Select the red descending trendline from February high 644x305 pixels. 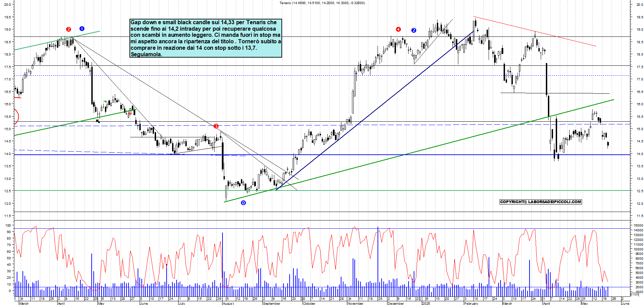(535, 31)
